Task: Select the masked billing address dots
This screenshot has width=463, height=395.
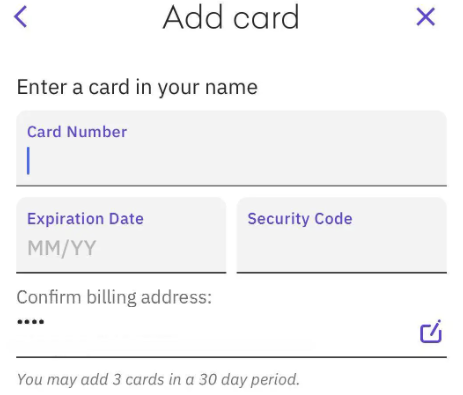Action: (31, 322)
